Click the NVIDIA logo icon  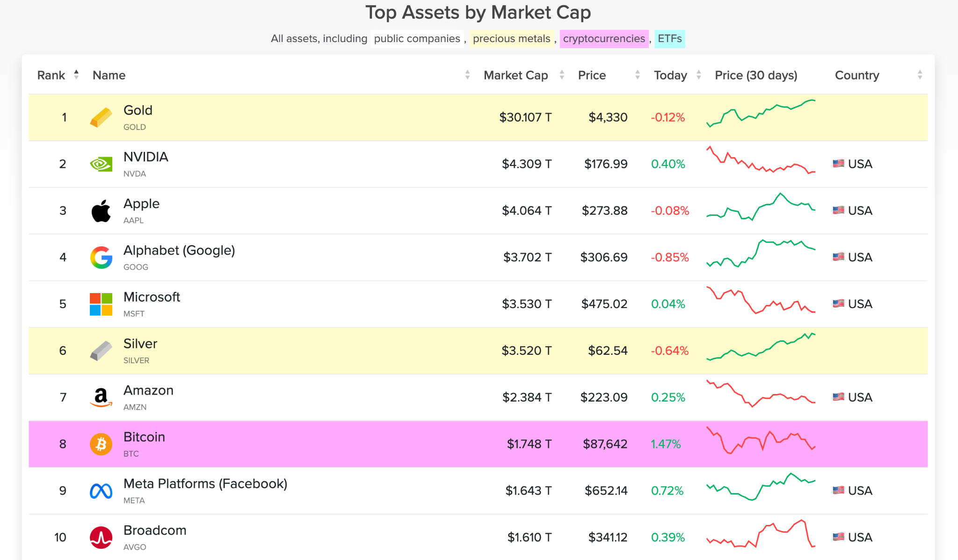(101, 164)
